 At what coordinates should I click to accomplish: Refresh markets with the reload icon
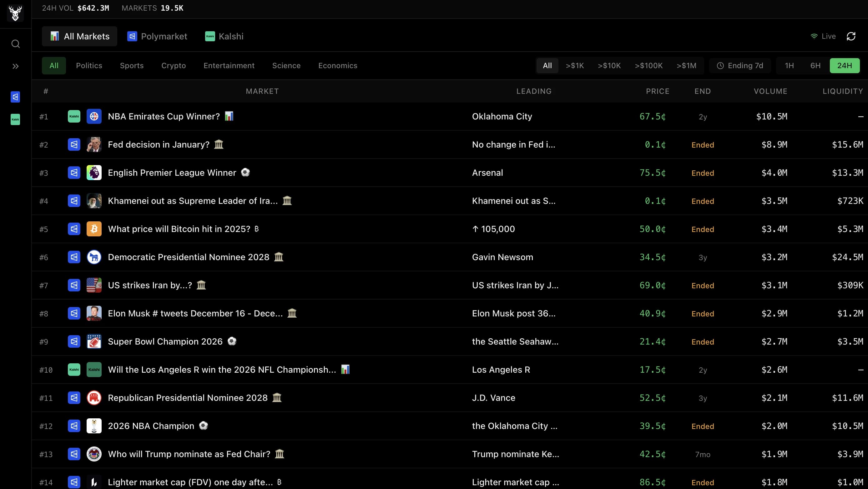click(x=851, y=36)
